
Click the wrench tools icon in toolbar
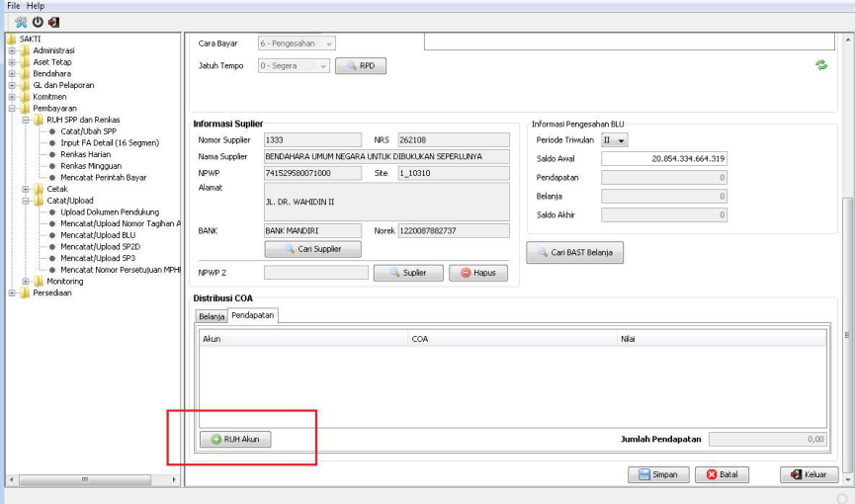pyautogui.click(x=20, y=22)
